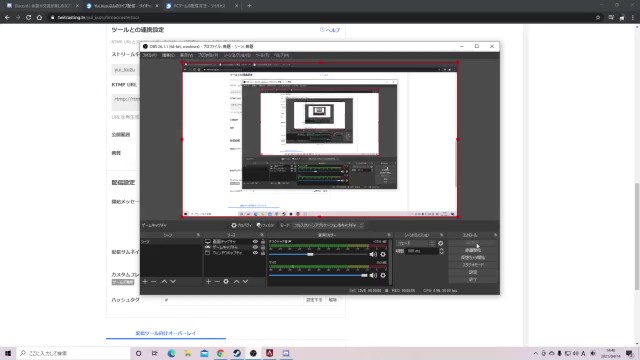Mute desktop audio speaker icon
This screenshot has height=360, width=640.
pos(373,254)
